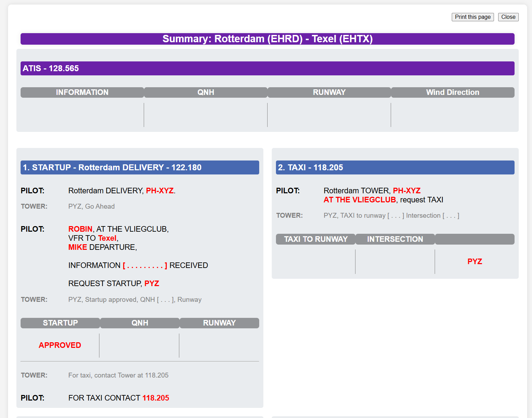Select the 2. TAXI - 118.205 header
This screenshot has width=532, height=418.
tap(395, 167)
